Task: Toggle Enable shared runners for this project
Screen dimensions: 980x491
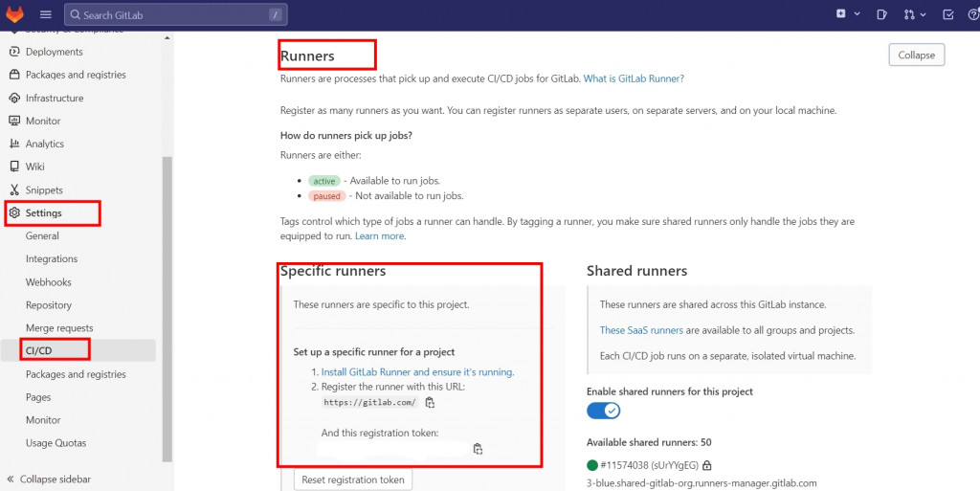Action: (603, 411)
